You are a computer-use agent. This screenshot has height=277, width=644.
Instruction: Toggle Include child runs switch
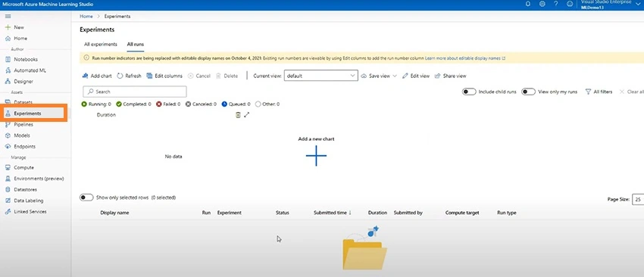click(469, 92)
